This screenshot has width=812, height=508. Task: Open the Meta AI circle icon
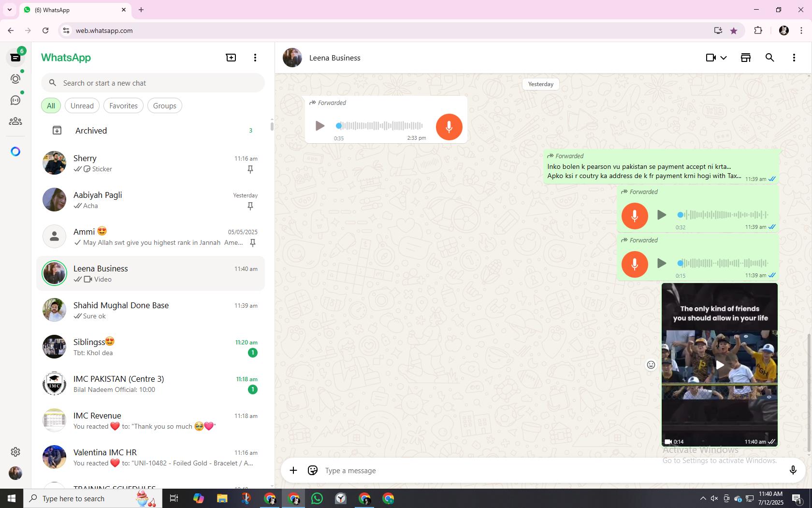[15, 151]
